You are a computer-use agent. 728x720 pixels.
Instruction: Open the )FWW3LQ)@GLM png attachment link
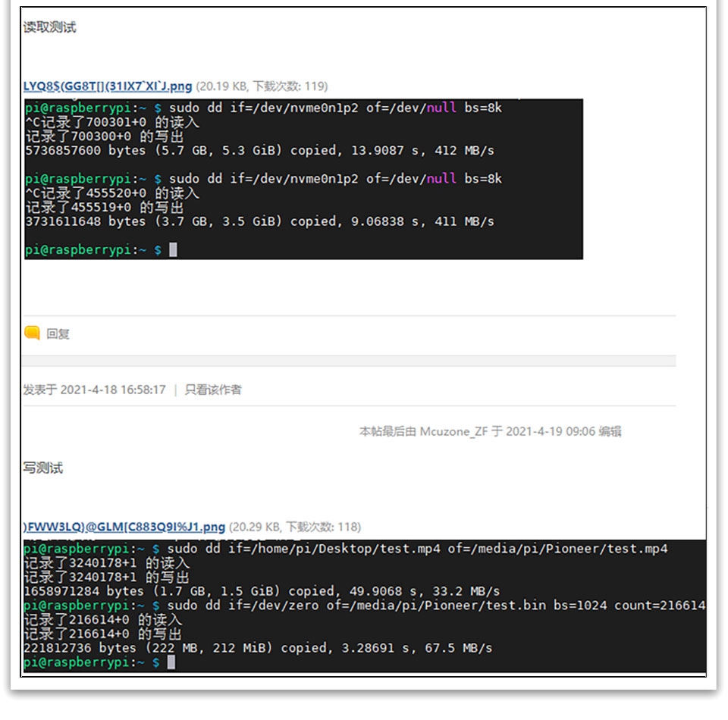[124, 527]
